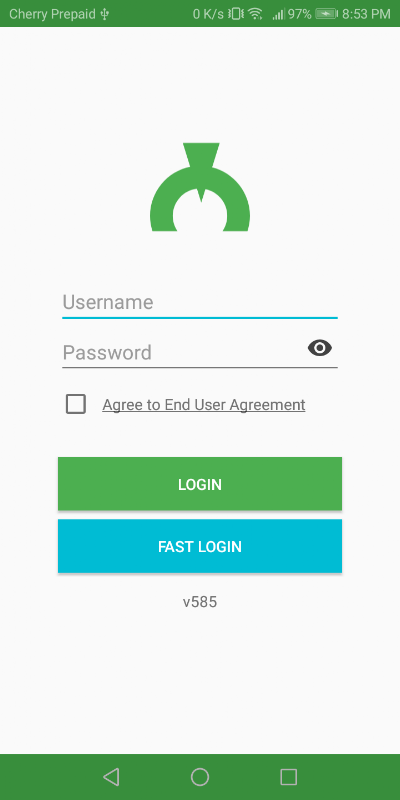The height and width of the screenshot is (800, 400).
Task: Tap the Wi-Fi status icon
Action: [255, 14]
